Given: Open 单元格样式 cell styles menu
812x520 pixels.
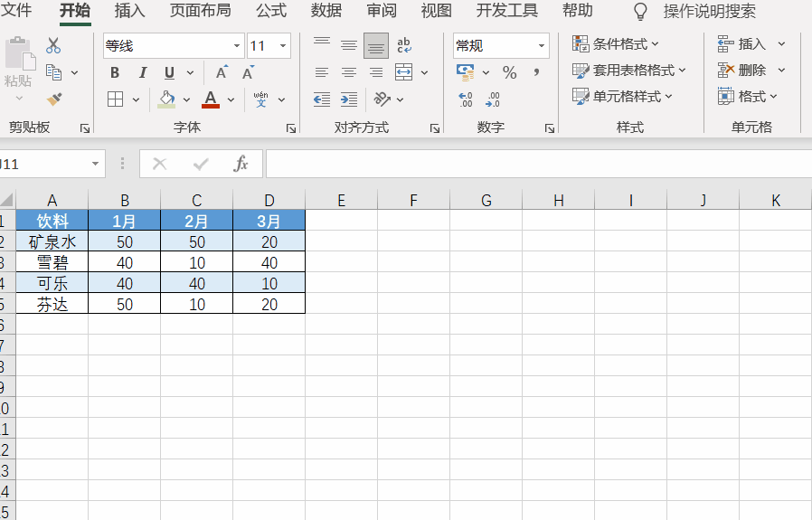Looking at the screenshot, I should 622,96.
